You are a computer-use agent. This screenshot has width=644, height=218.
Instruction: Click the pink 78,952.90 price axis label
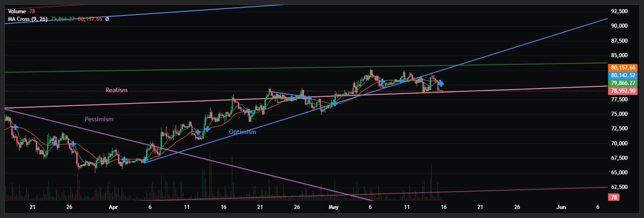coord(623,91)
